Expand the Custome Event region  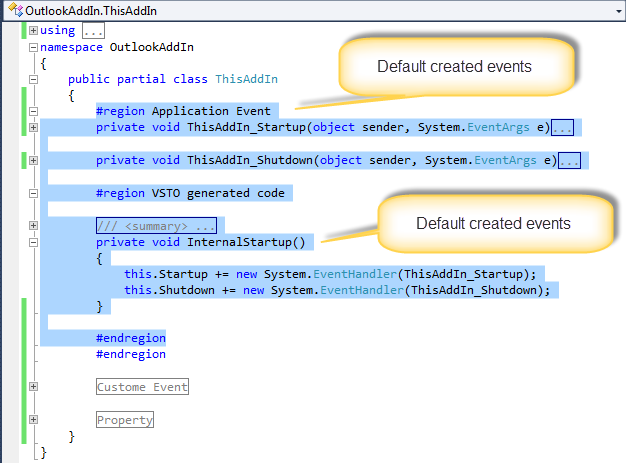[34, 386]
